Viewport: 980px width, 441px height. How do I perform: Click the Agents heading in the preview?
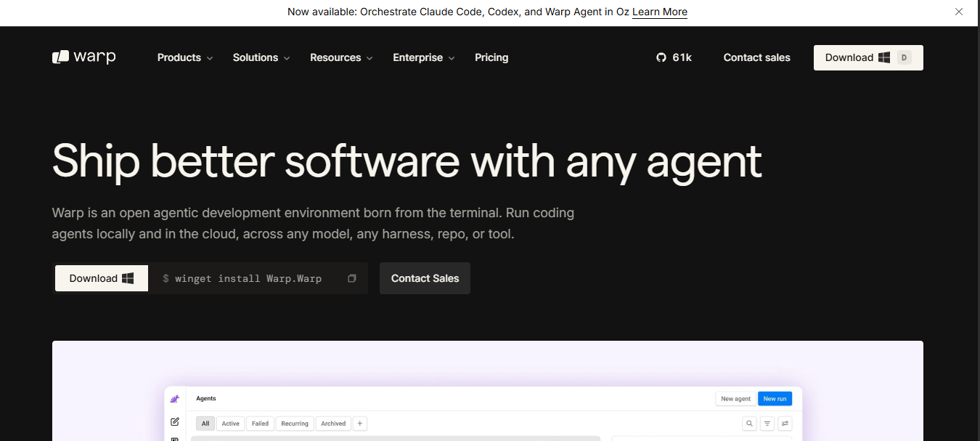coord(206,398)
